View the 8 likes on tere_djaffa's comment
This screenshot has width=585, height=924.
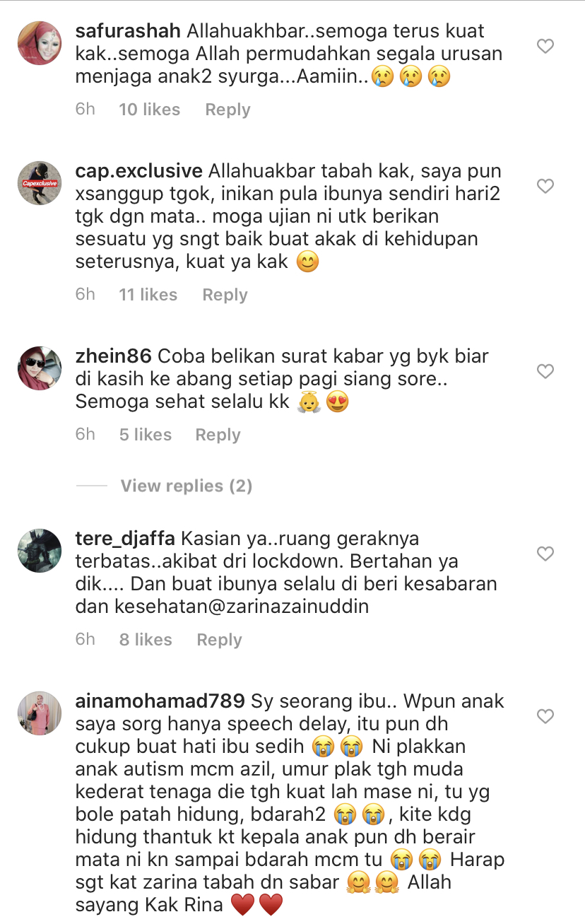click(146, 640)
